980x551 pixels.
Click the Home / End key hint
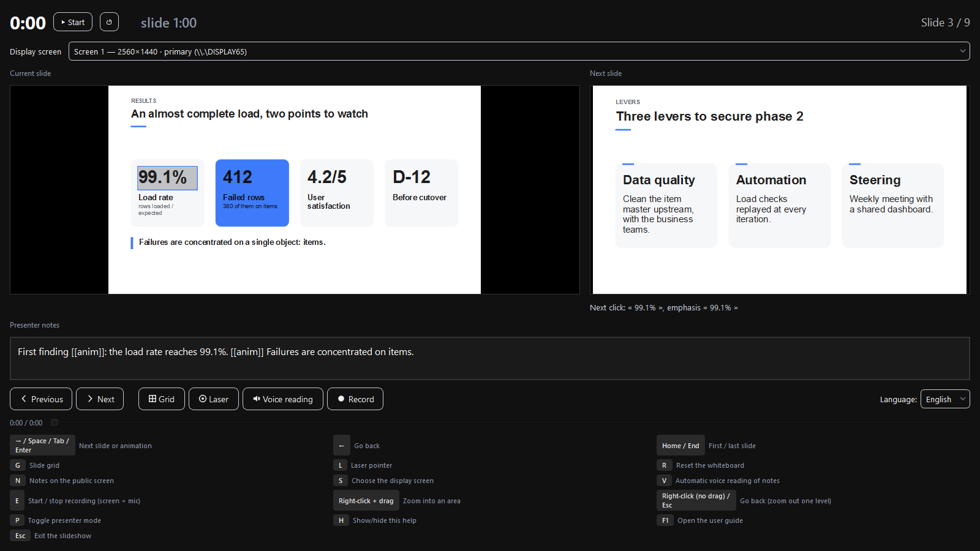[x=680, y=446]
